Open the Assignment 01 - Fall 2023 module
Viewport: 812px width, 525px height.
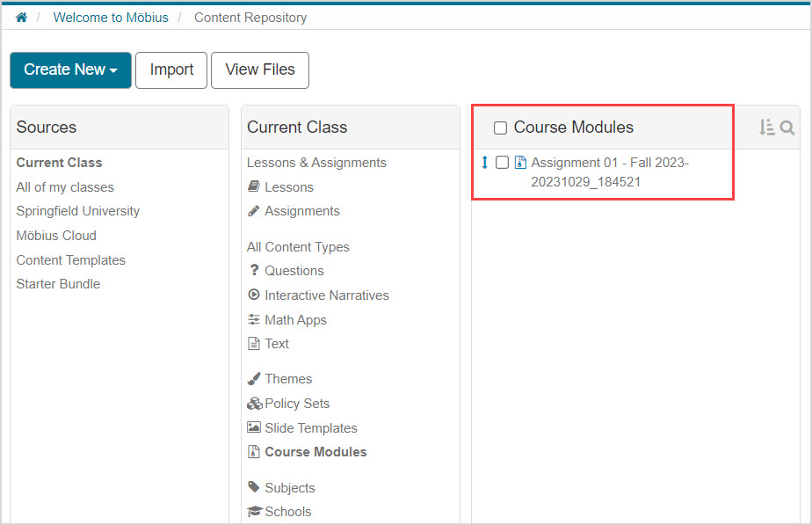pyautogui.click(x=609, y=163)
